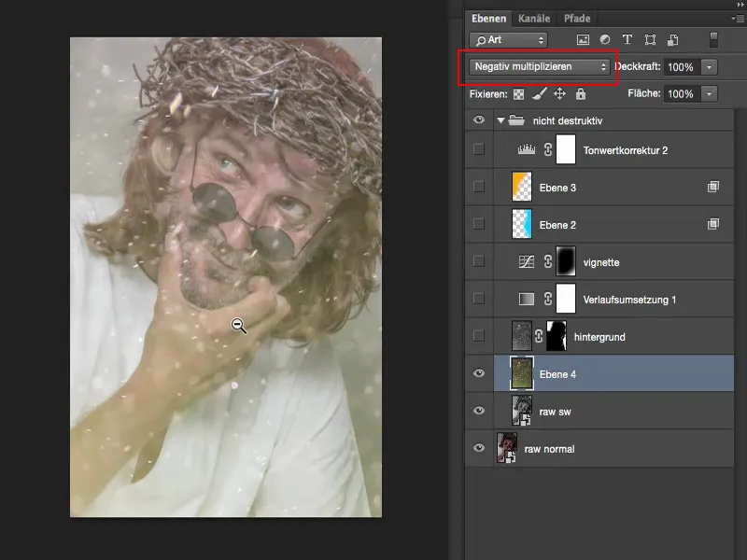Hide the Ebene 4 layer
This screenshot has height=560, width=747.
point(479,373)
